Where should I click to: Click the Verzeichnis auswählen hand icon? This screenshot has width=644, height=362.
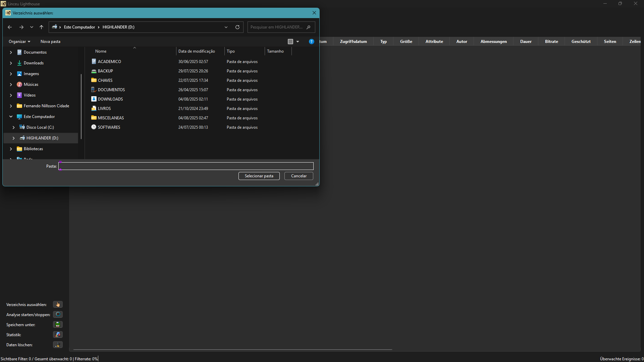[58, 304]
